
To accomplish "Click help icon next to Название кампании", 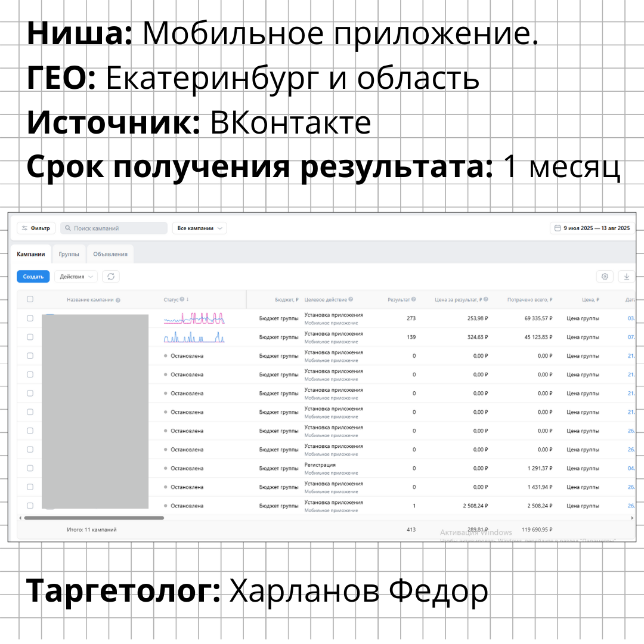I will click(x=118, y=300).
